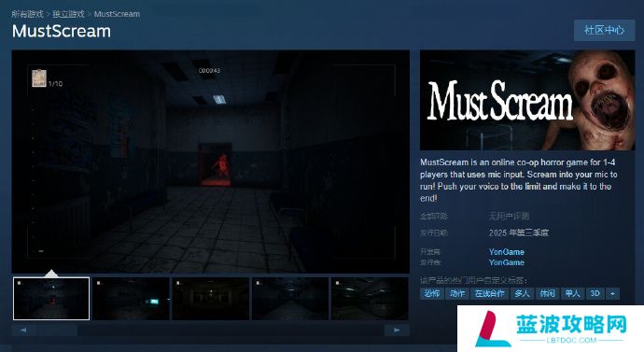Click the right arrow of thumbnail strip

tap(397, 330)
